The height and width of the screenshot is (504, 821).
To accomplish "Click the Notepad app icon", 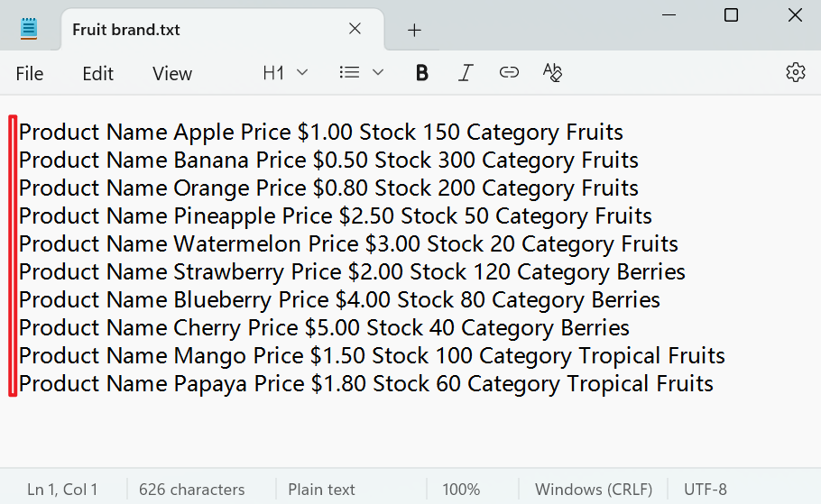I will click(30, 29).
